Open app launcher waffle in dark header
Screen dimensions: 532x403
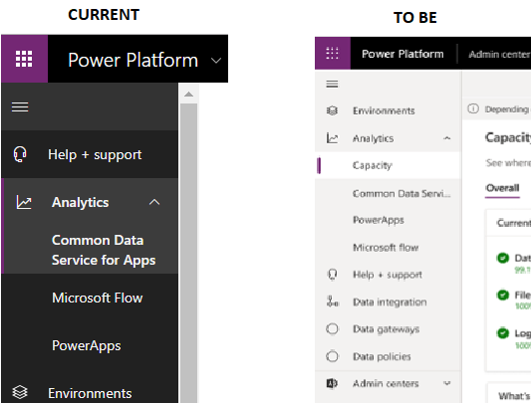click(24, 59)
